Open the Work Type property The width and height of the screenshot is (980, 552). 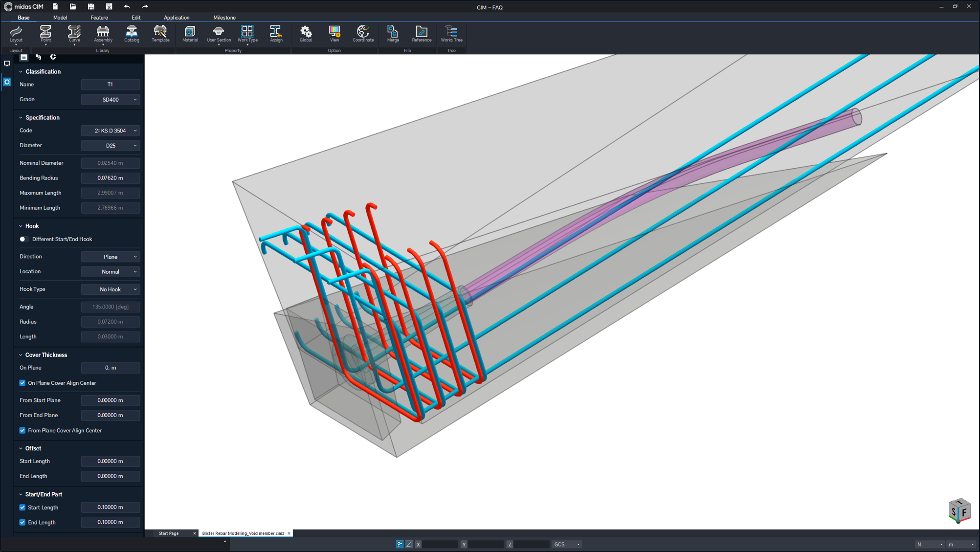coord(247,34)
